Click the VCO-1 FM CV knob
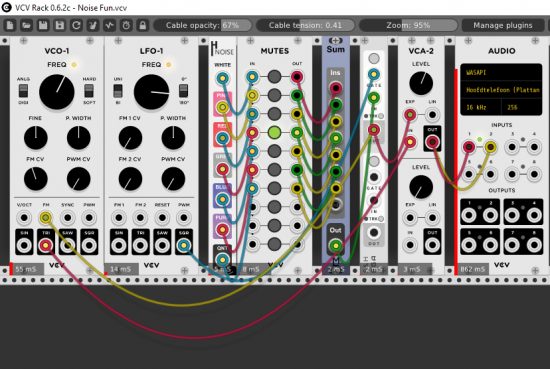The width and height of the screenshot is (550, 369). 35,179
